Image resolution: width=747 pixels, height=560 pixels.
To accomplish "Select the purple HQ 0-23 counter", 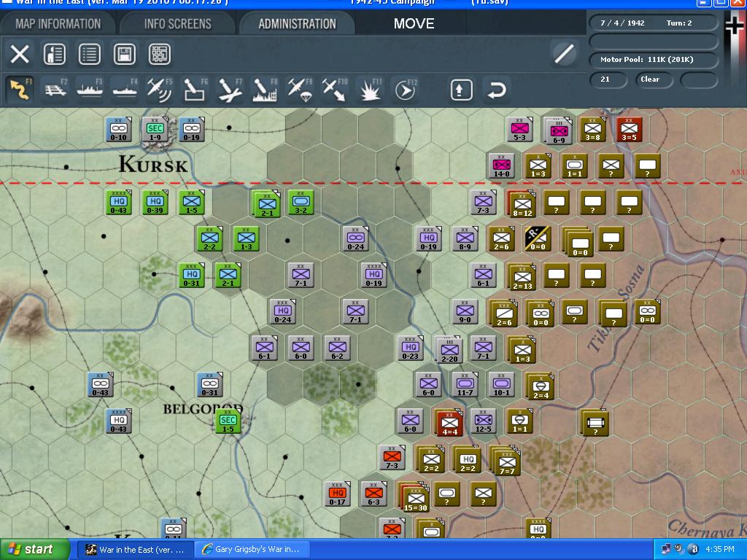I will tap(410, 348).
